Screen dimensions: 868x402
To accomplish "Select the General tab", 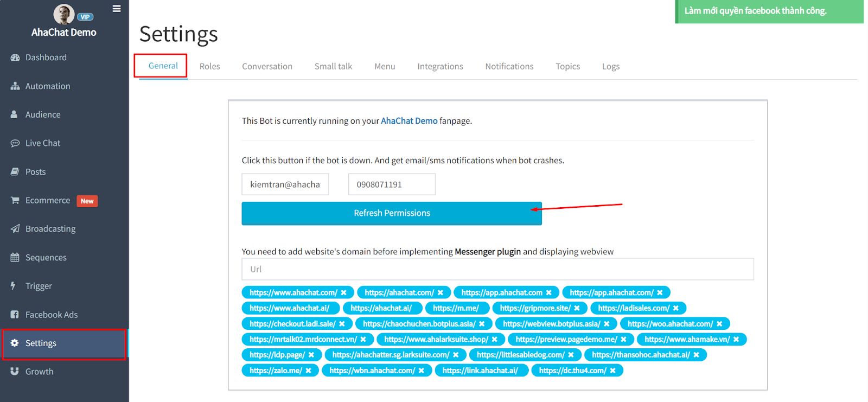I will click(163, 66).
